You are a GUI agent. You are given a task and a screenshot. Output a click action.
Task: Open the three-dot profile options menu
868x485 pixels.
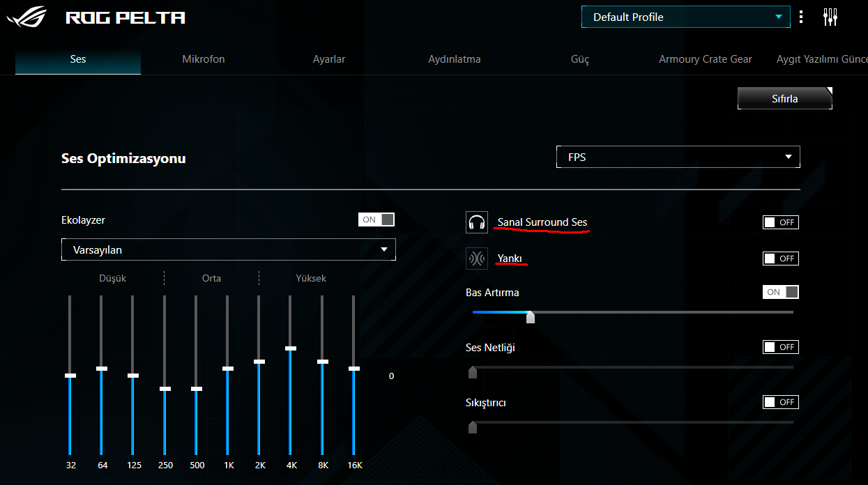click(x=802, y=17)
